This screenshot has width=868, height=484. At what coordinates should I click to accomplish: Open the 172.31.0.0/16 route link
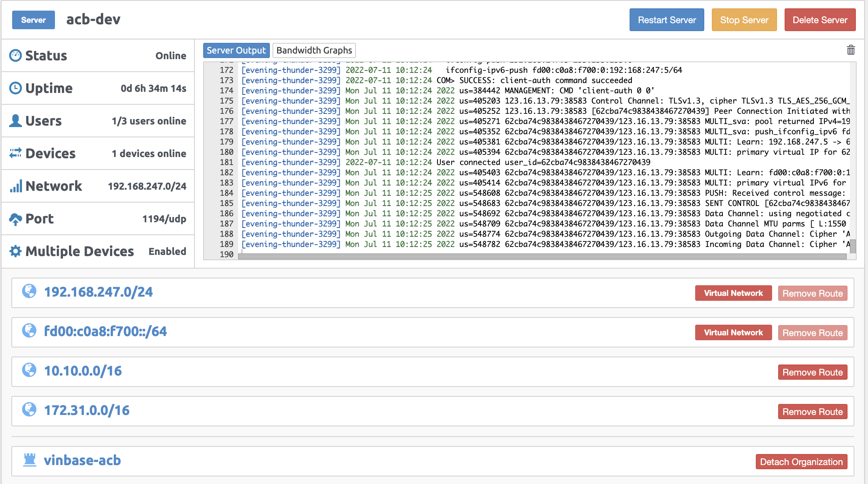[87, 410]
